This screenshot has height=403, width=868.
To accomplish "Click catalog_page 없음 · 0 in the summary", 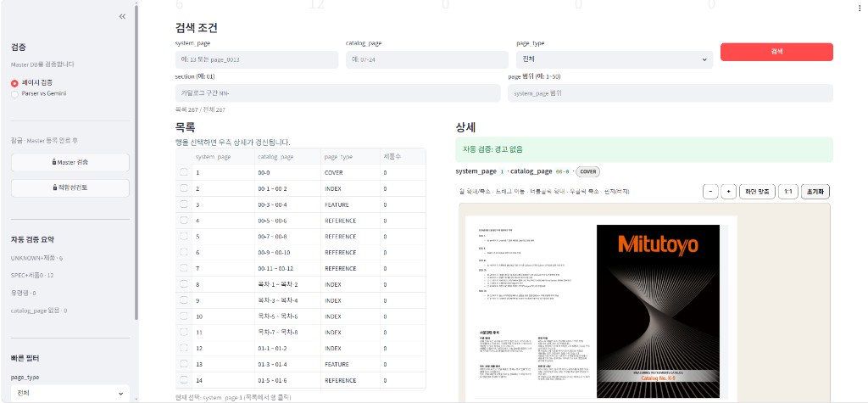I will (x=39, y=311).
